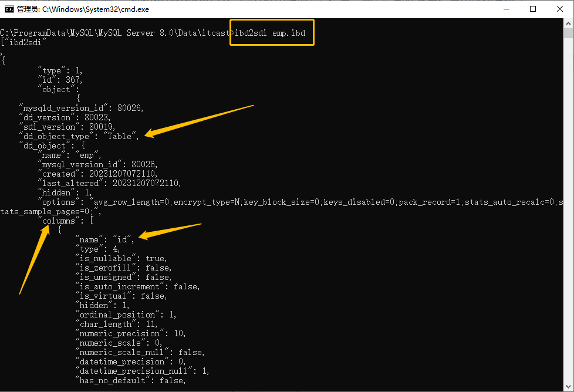Click the line "object":

click(x=59, y=89)
